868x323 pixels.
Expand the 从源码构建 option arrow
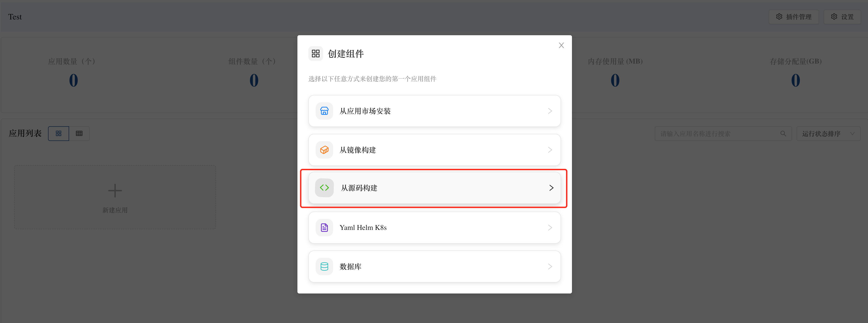551,188
